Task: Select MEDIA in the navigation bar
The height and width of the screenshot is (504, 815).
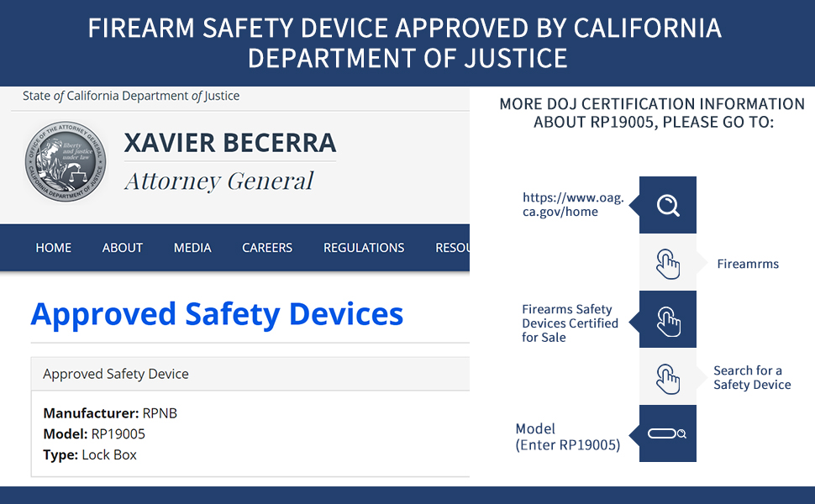Action: coord(192,248)
